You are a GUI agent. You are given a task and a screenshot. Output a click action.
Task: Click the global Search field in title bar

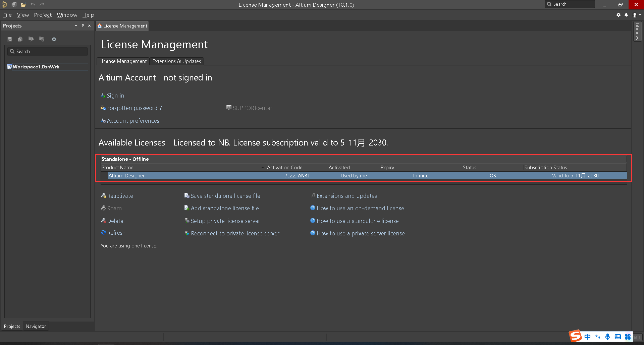[570, 4]
